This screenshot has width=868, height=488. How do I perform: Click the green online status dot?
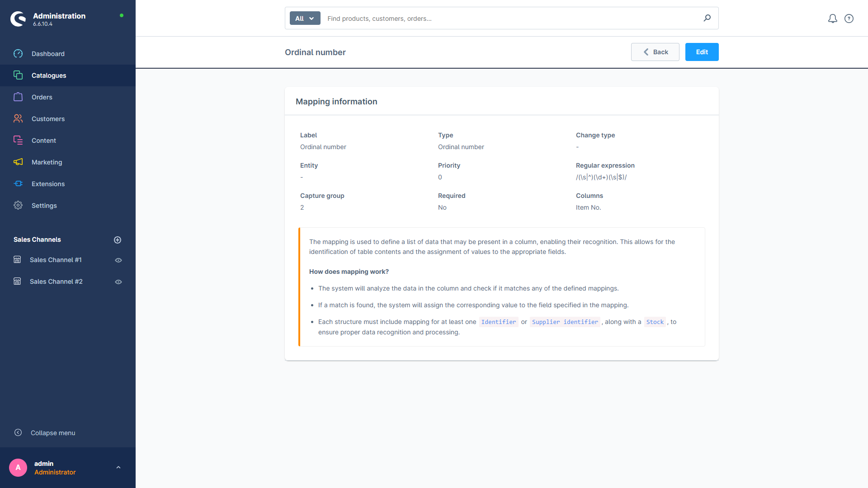[122, 15]
